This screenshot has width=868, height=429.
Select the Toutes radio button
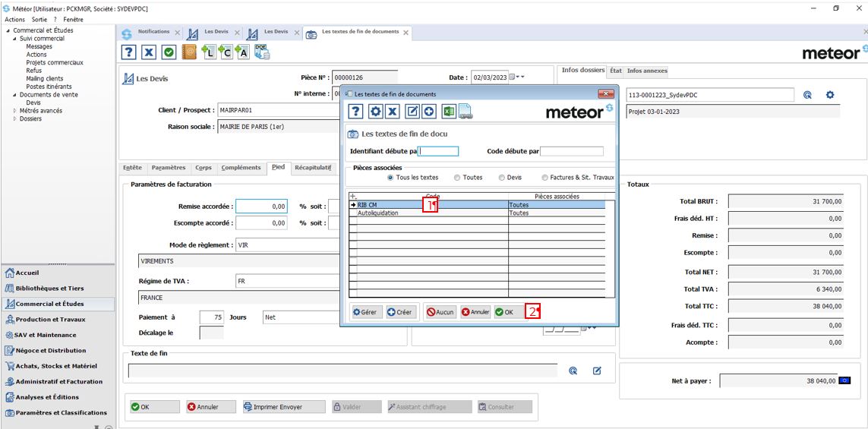tap(456, 178)
